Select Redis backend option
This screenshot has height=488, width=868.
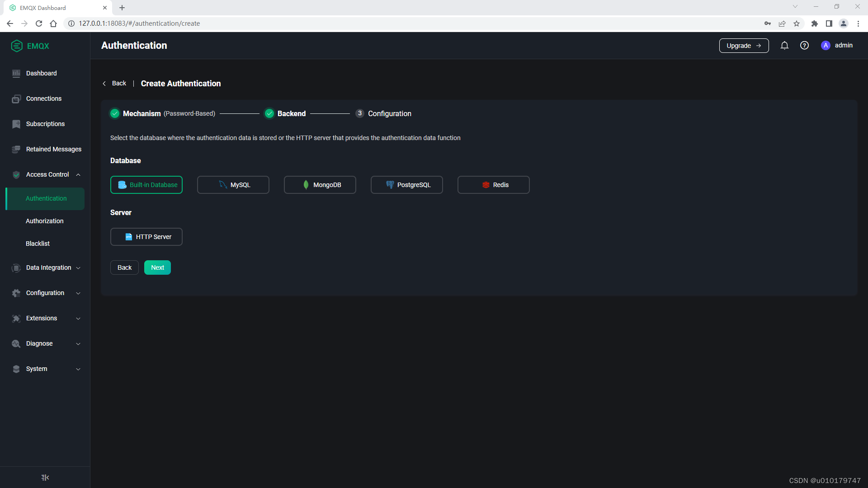pos(494,185)
